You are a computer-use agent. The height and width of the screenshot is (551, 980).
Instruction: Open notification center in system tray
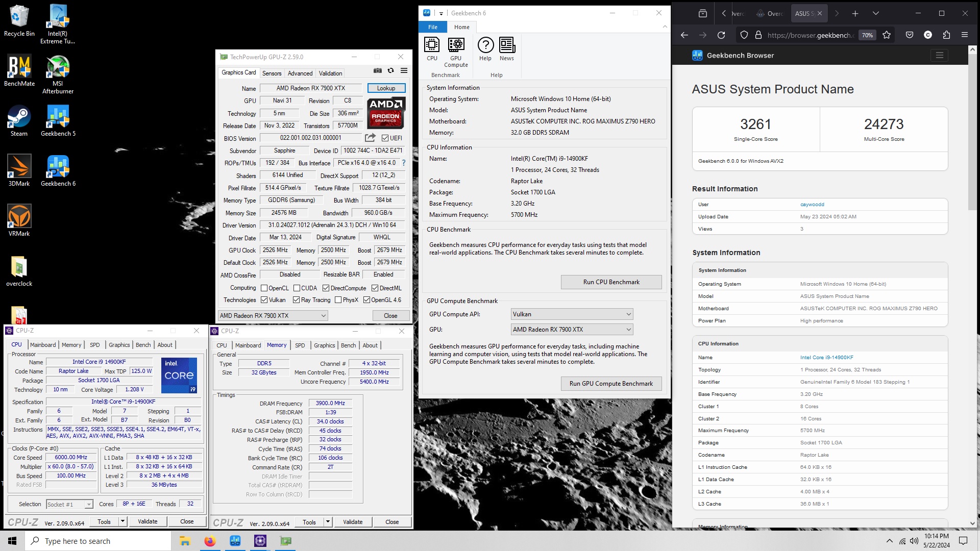963,541
